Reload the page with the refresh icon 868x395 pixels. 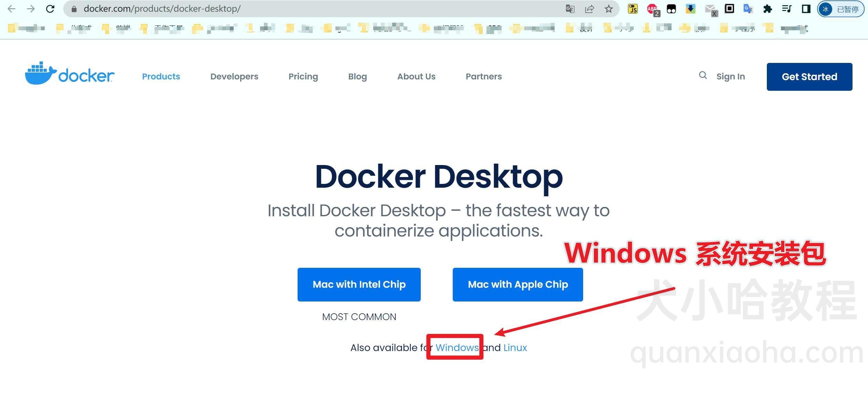(x=51, y=9)
